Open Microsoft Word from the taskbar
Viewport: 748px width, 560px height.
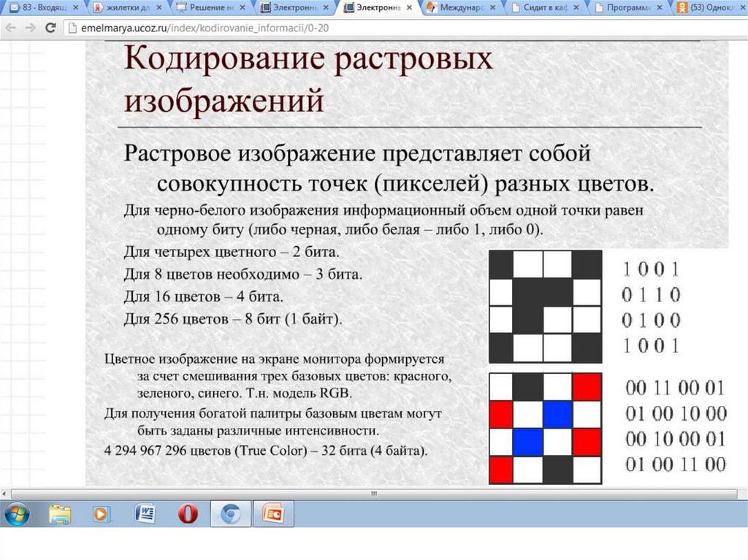pos(145,514)
